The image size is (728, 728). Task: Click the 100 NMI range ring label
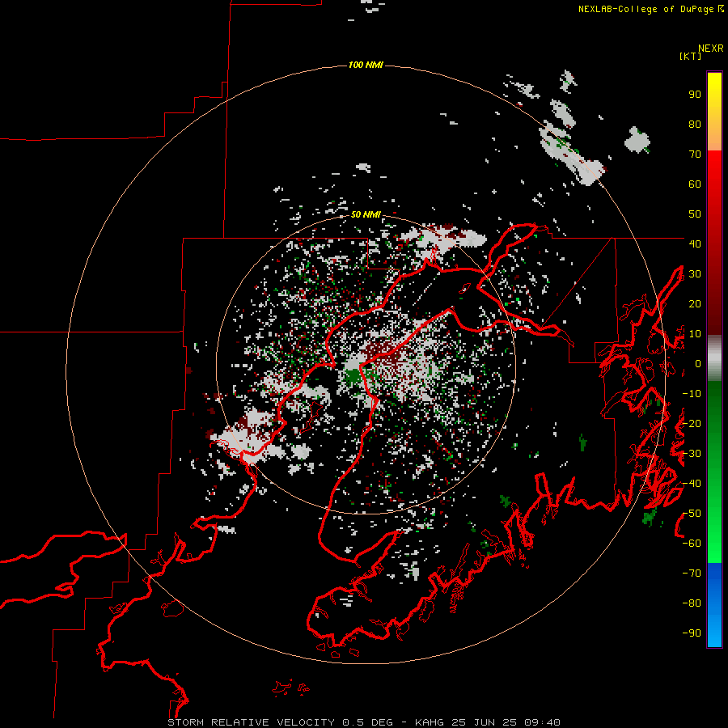(x=366, y=65)
